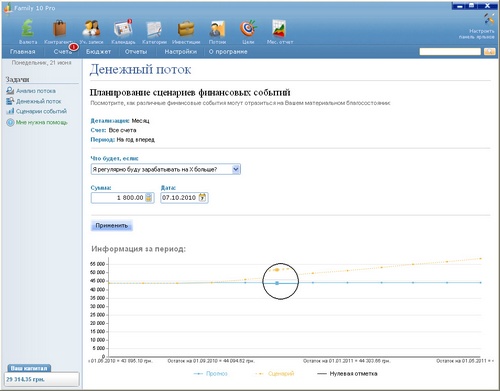Viewport: 500px width, 391px height.
Task: Click the search button icon next to search field
Action: click(x=489, y=52)
